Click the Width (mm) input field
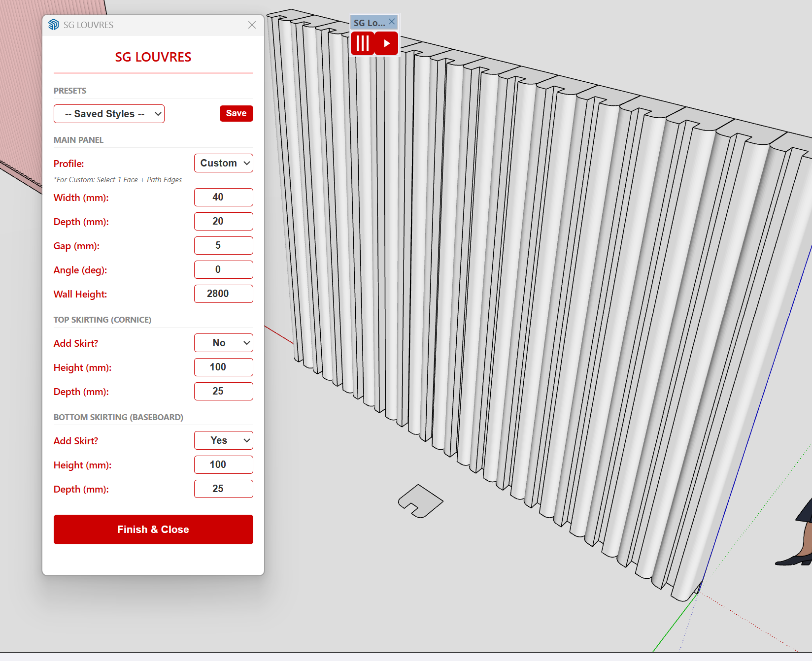This screenshot has width=812, height=661. point(224,197)
